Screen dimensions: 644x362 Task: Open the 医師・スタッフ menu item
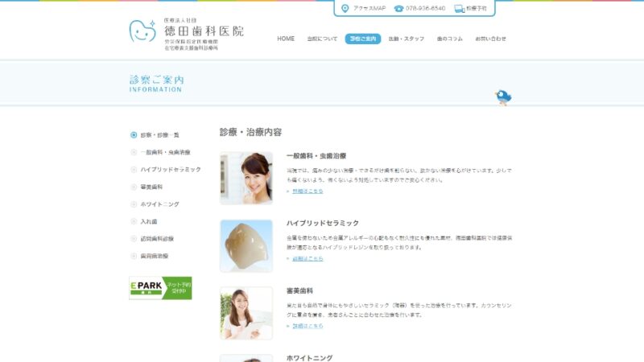[407, 39]
